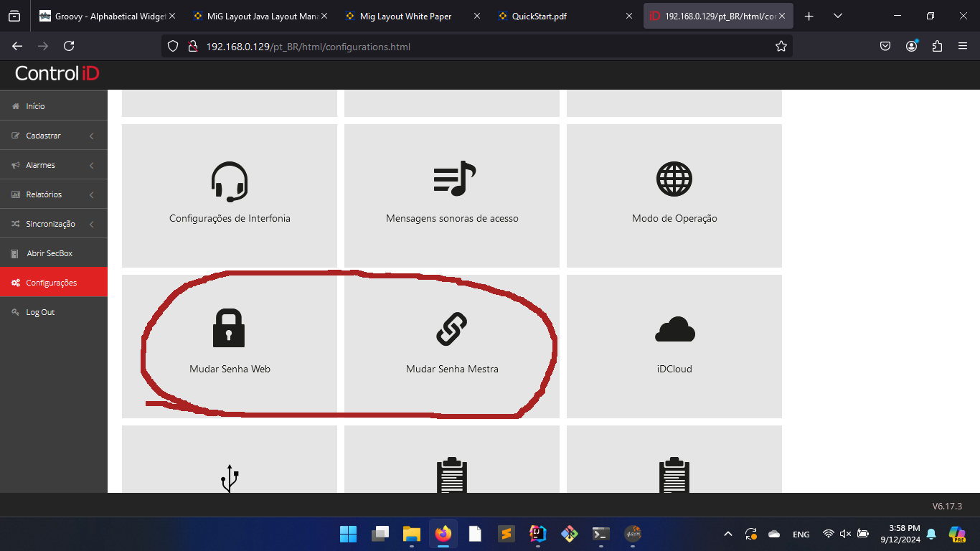Expand the Relatórios sidebar section
980x551 pixels.
pyautogui.click(x=54, y=194)
